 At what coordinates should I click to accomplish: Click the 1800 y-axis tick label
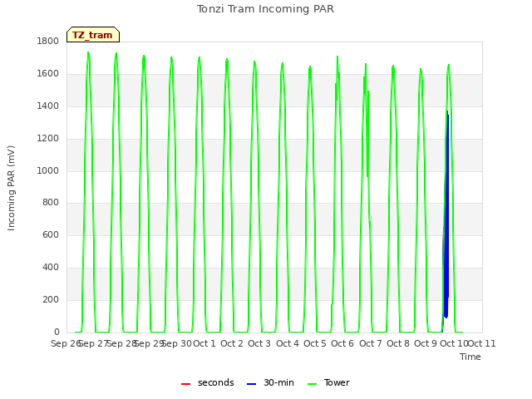tap(48, 41)
